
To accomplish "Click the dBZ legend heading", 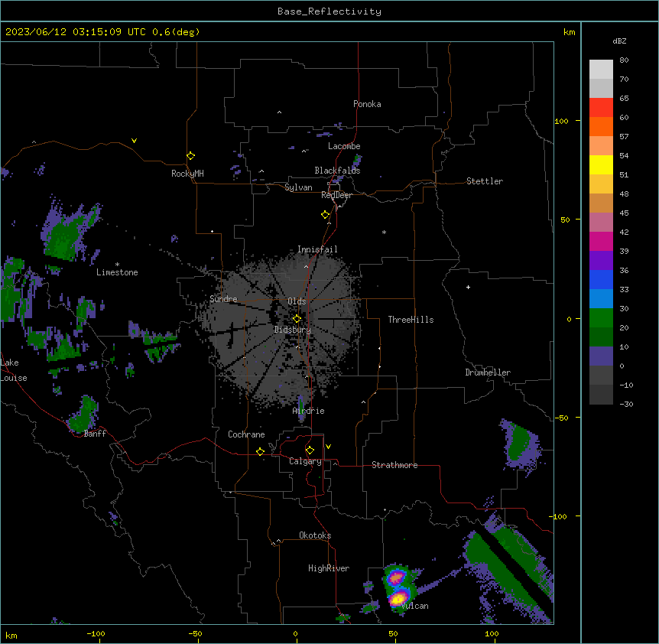I will (619, 41).
